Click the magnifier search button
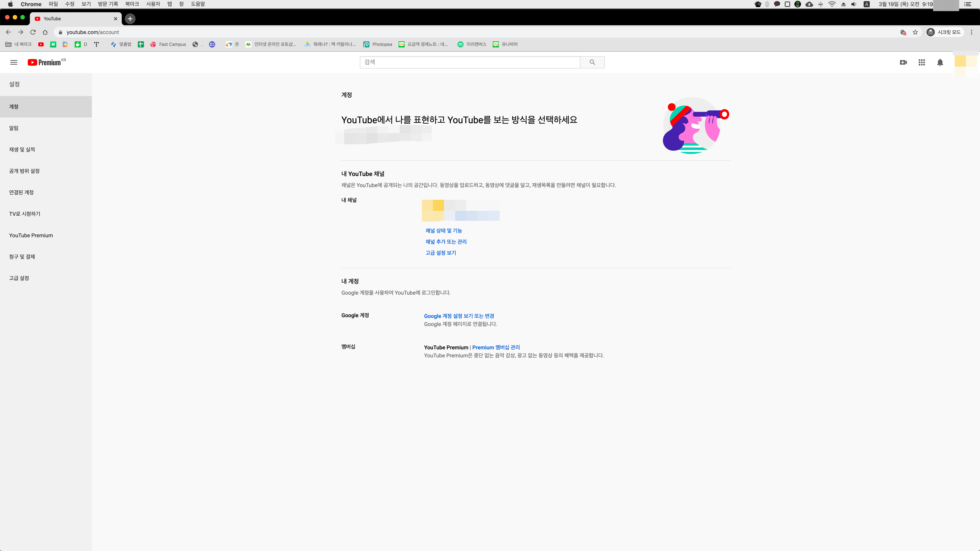This screenshot has width=980, height=551. tap(592, 62)
